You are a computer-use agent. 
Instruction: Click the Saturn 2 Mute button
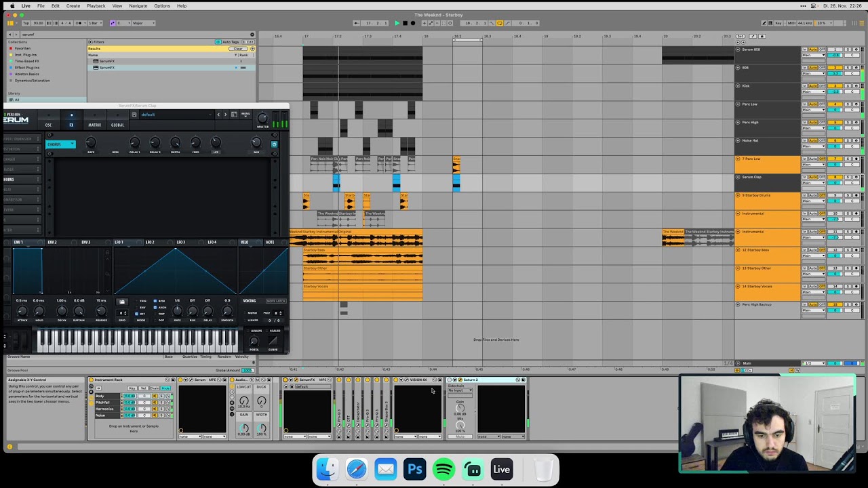(x=460, y=436)
